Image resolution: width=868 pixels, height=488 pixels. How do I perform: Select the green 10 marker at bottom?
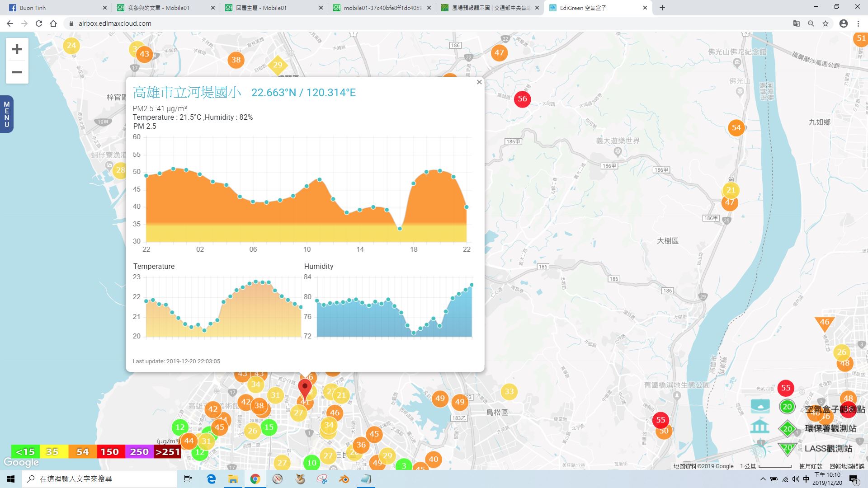tap(311, 463)
